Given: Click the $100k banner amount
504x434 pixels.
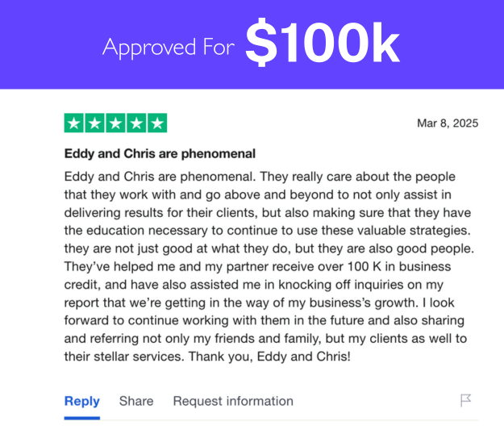Looking at the screenshot, I should (323, 43).
